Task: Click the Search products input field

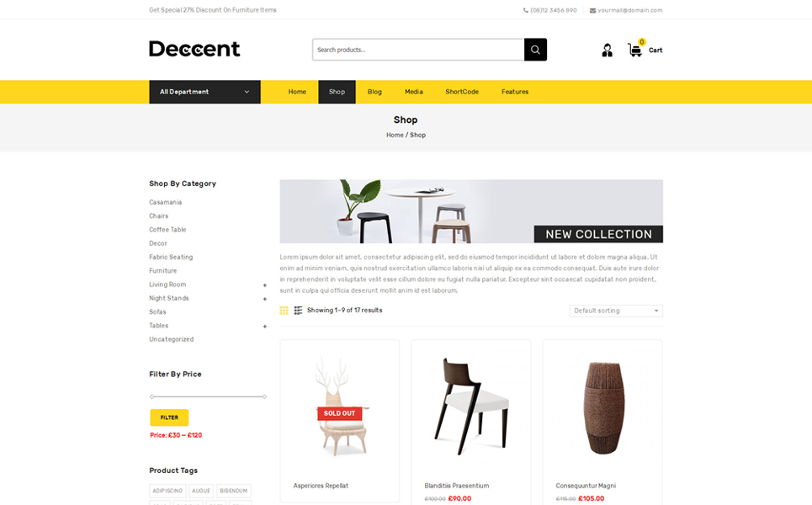Action: (x=418, y=50)
